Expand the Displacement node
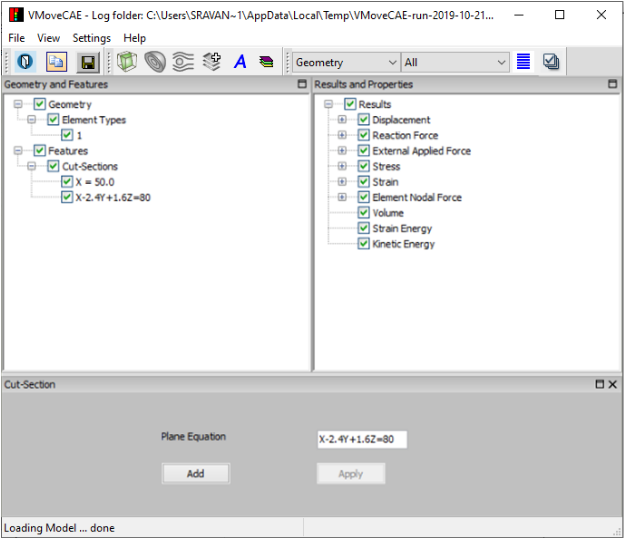This screenshot has width=624, height=539. (342, 119)
